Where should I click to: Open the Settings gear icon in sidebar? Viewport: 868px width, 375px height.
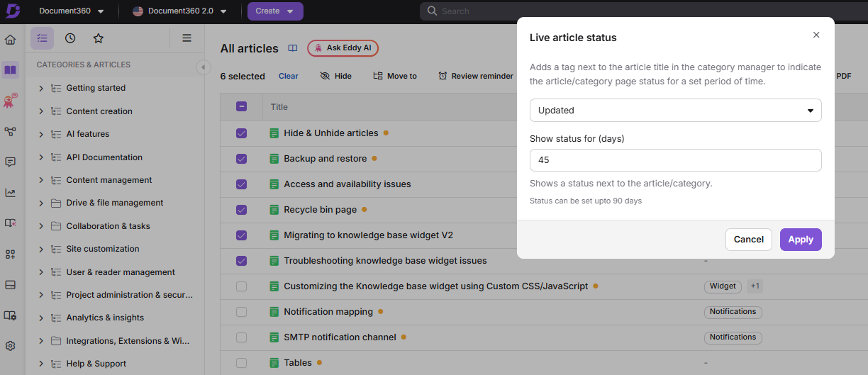coord(10,346)
